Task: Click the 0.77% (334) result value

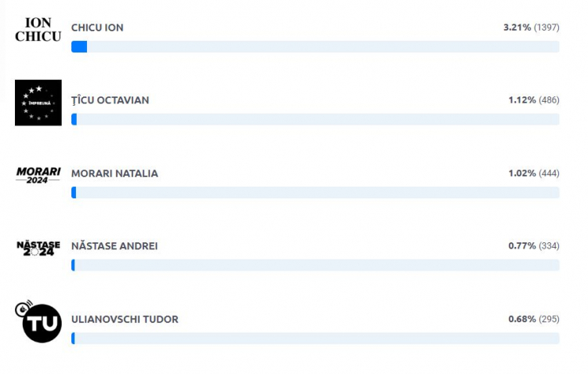Action: (x=534, y=246)
